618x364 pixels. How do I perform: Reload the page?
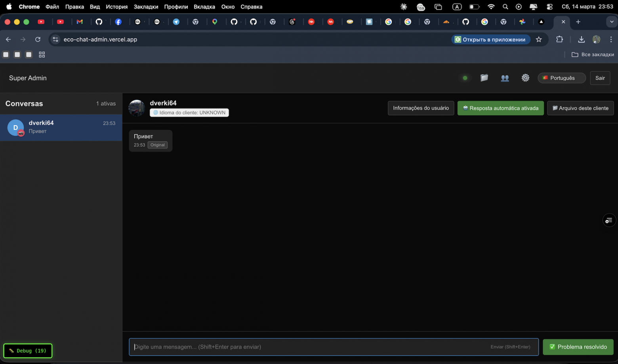(38, 39)
